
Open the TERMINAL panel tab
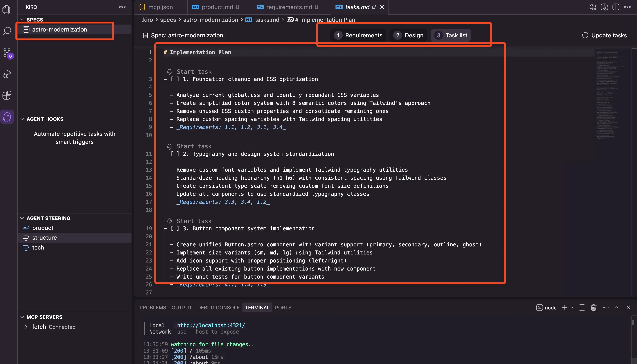tap(257, 307)
